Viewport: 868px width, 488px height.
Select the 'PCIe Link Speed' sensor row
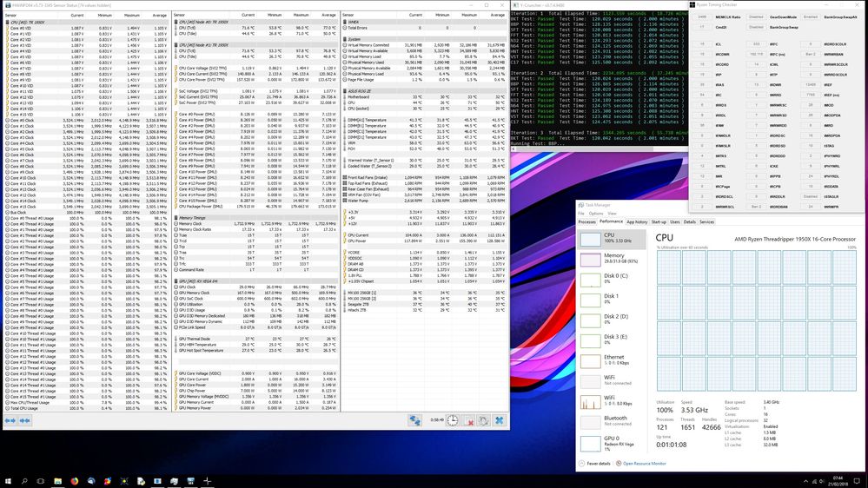[x=256, y=327]
